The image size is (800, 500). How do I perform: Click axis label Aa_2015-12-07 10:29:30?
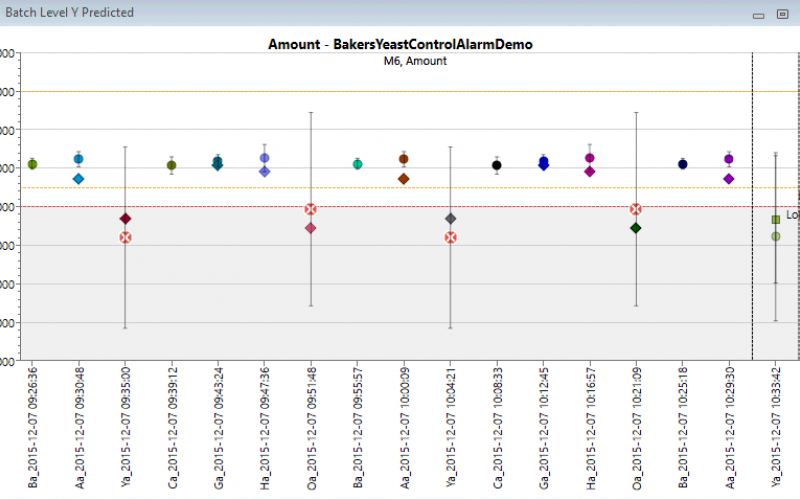point(730,428)
